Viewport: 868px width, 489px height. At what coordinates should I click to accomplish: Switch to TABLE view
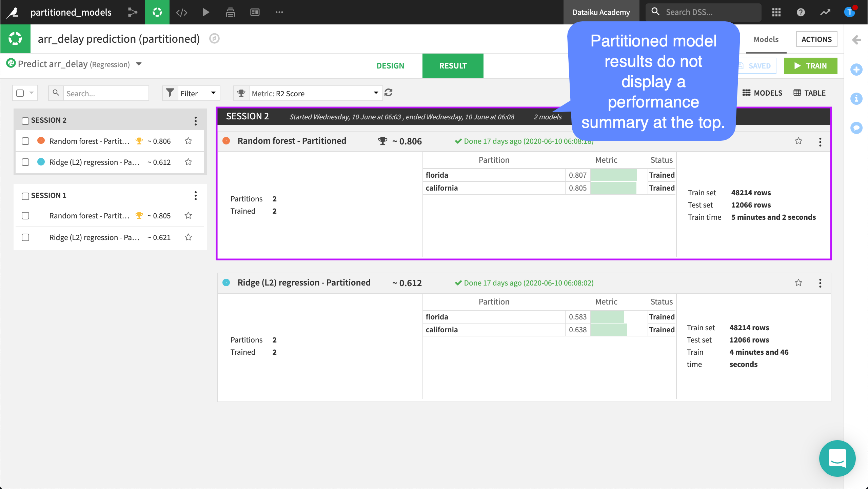(809, 93)
